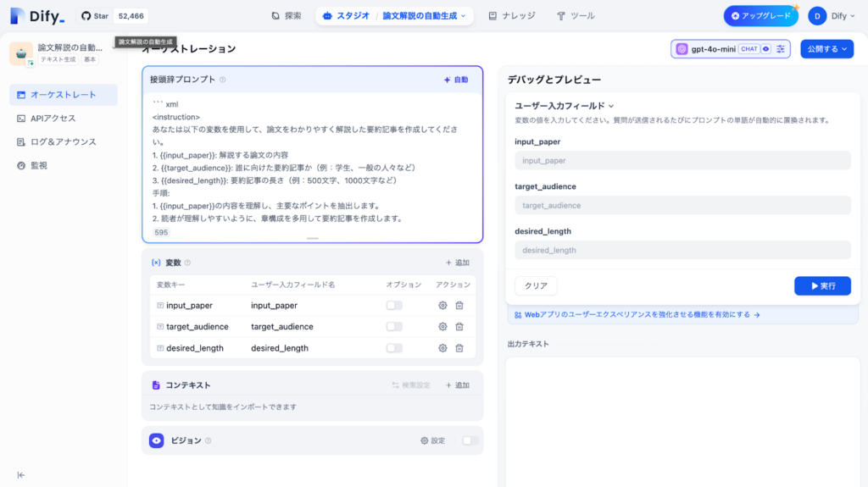Click 変数 help info icon

(x=187, y=263)
